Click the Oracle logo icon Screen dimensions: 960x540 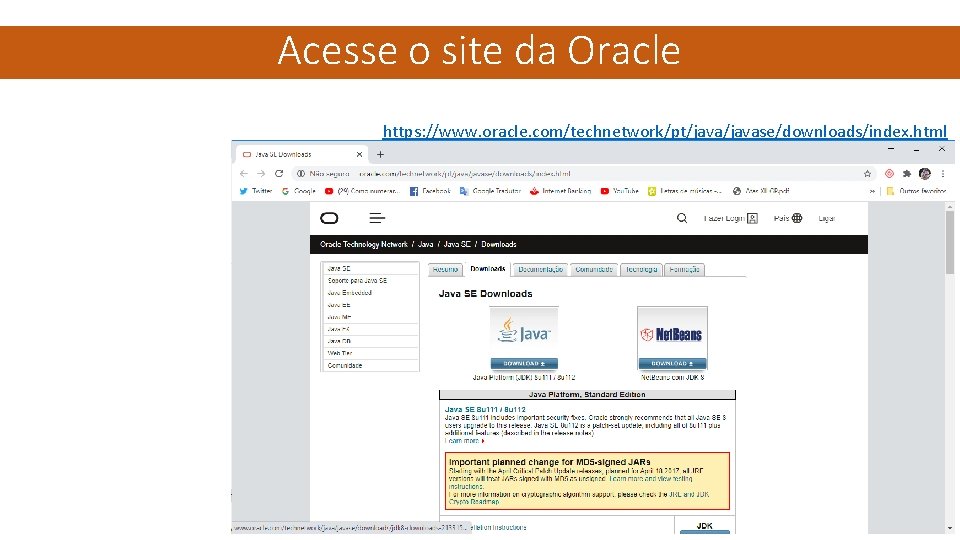click(329, 218)
